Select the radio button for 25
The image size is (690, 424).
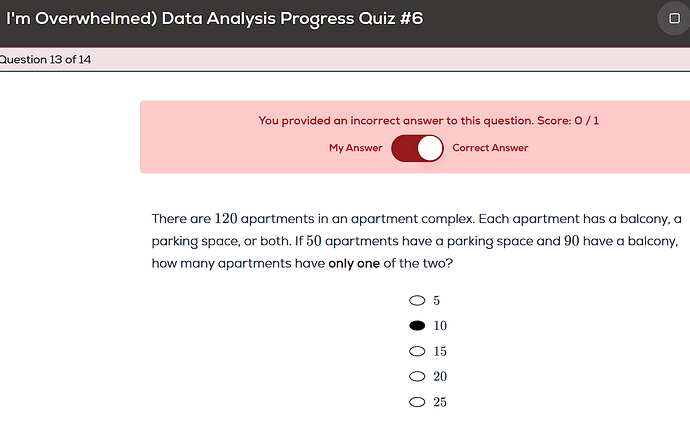coord(417,402)
